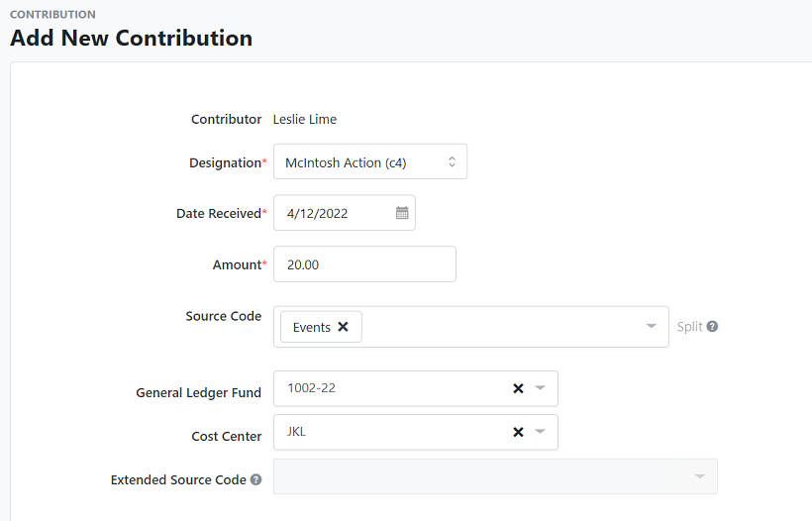
Task: Clear the General Ledger Fund value
Action: click(518, 388)
